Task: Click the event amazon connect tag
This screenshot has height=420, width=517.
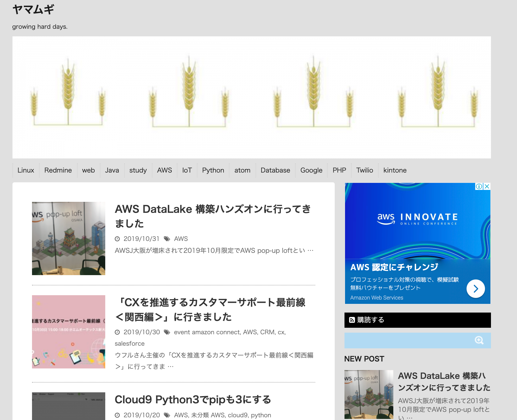Action: pos(207,332)
